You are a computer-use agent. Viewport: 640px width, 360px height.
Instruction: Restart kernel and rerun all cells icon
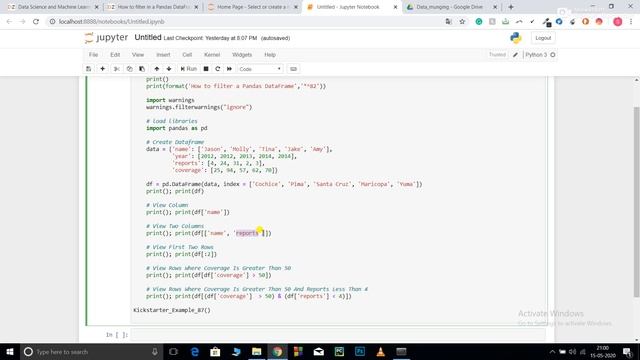(x=229, y=69)
